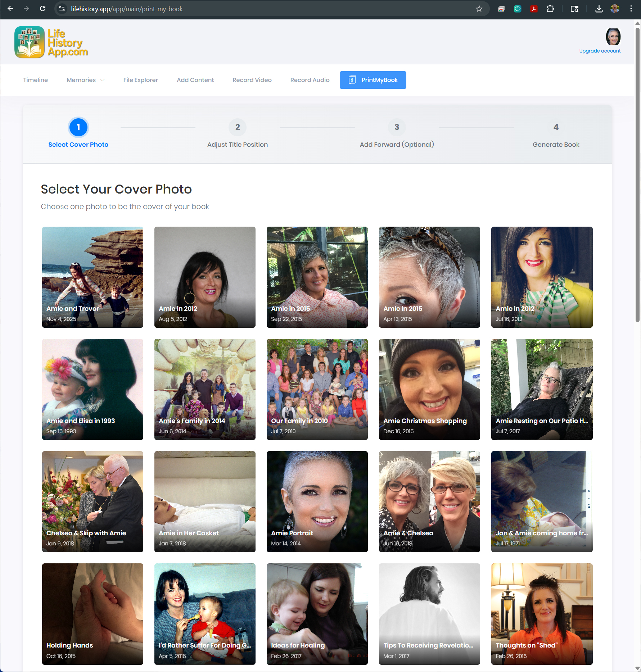Viewport: 641px width, 672px height.
Task: Select the Add Content tab
Action: 195,80
